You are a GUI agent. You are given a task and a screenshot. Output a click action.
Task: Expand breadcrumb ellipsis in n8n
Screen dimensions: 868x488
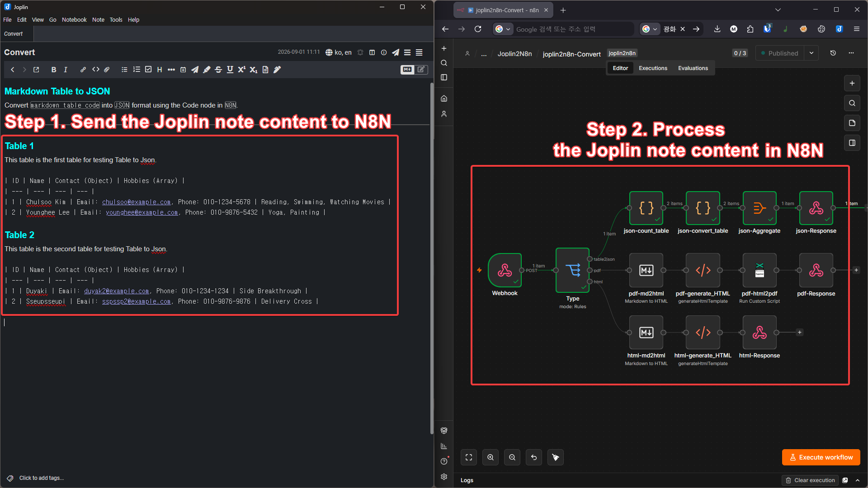484,54
